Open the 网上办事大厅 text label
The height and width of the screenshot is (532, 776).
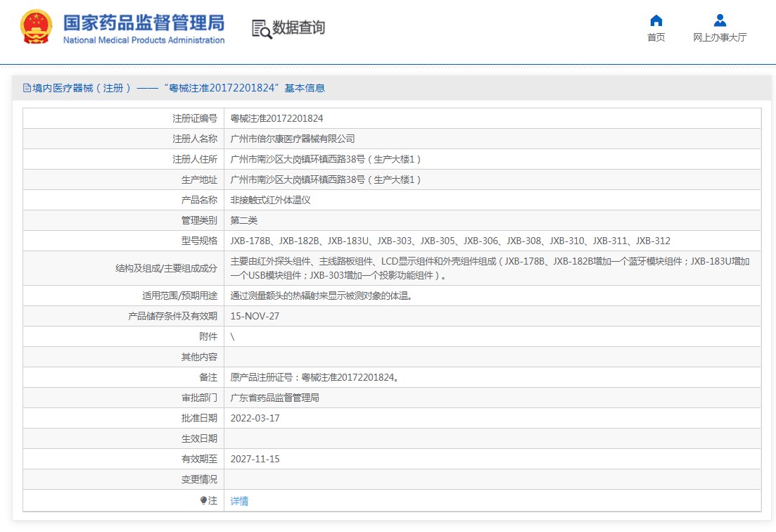tap(720, 38)
